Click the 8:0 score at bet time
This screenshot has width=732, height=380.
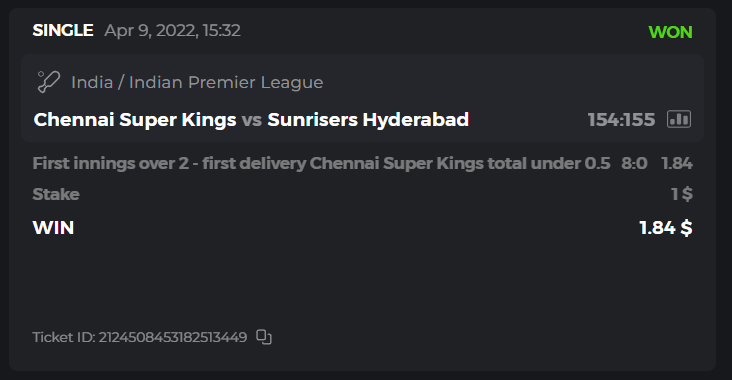click(634, 163)
